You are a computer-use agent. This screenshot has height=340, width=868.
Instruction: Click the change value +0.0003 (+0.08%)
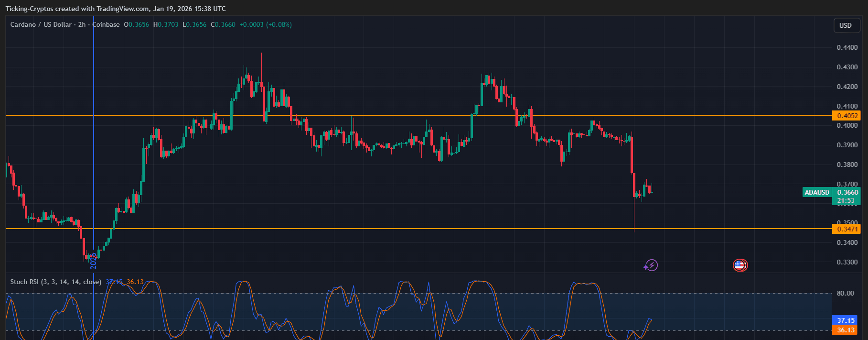tap(266, 24)
